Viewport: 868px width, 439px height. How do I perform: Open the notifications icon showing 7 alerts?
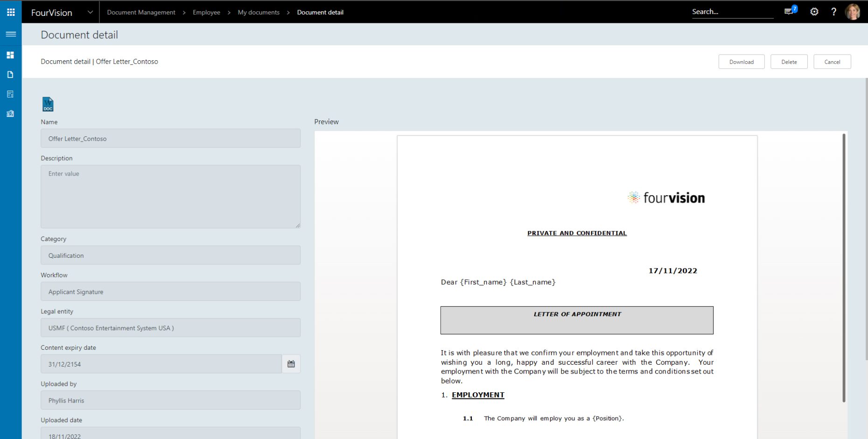788,11
